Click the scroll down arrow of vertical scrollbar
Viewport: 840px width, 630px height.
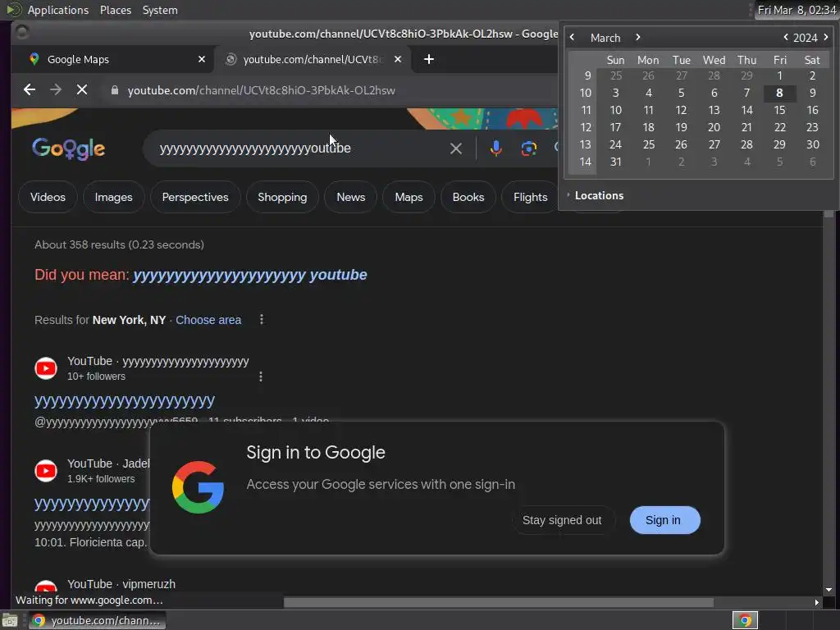829,590
